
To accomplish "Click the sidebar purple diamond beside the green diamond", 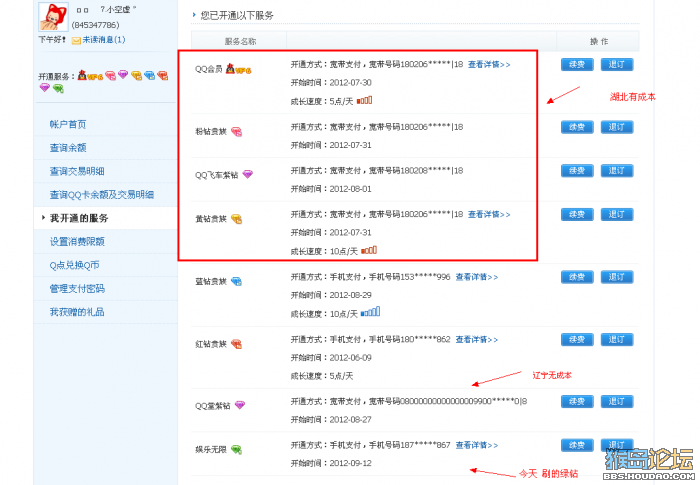I will (x=44, y=88).
